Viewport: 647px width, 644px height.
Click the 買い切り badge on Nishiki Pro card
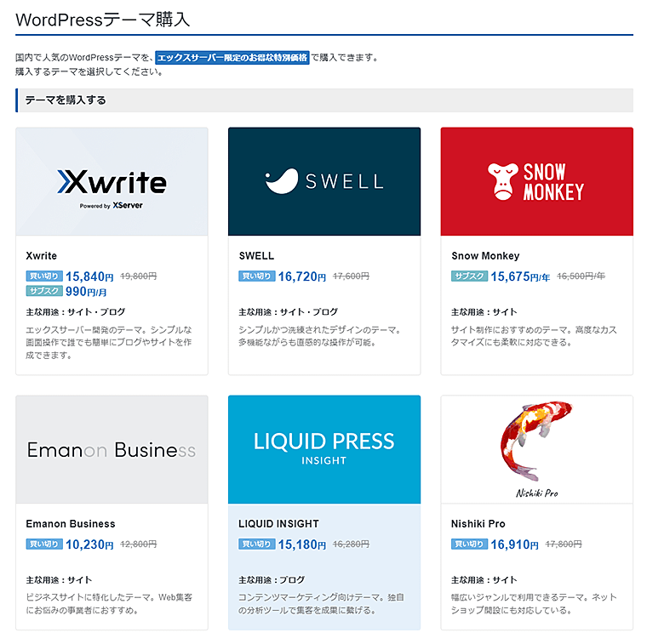[469, 544]
